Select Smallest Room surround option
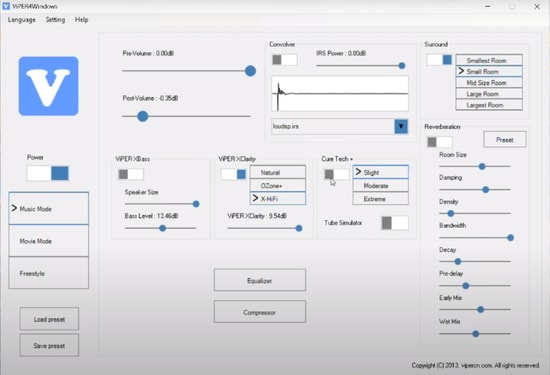This screenshot has height=375, width=550. point(489,60)
